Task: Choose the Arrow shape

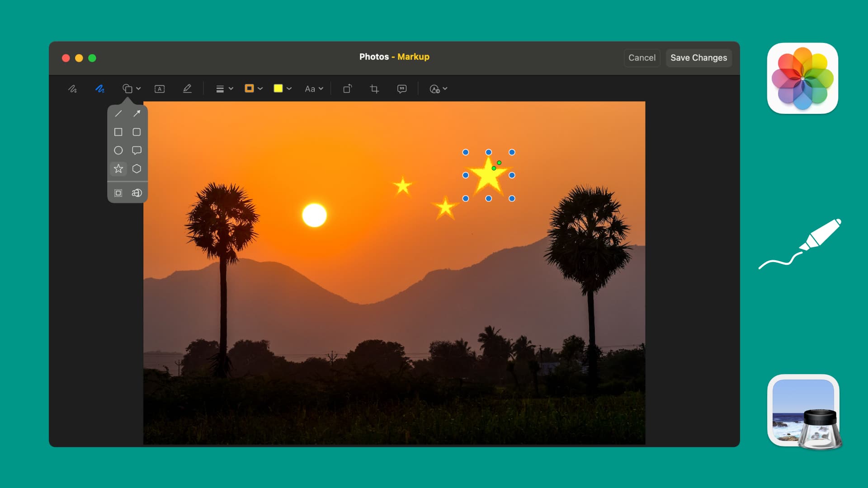Action: [137, 113]
